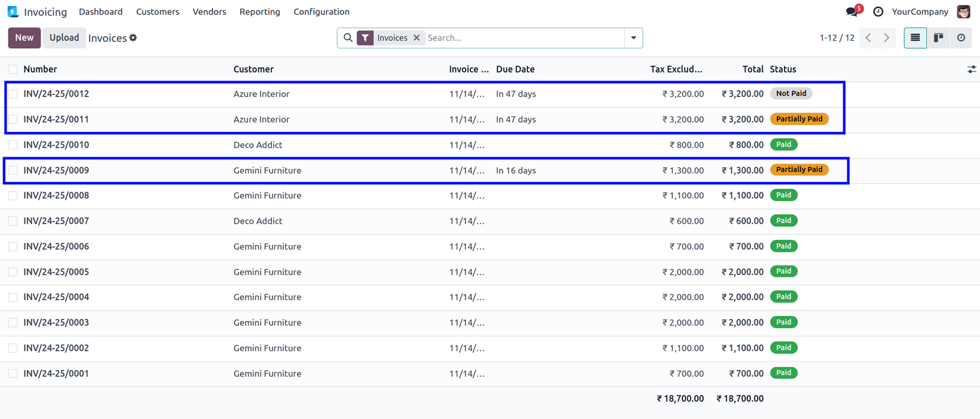Screen dimensions: 980x419
Task: Go to previous page arrow
Action: tap(868, 38)
